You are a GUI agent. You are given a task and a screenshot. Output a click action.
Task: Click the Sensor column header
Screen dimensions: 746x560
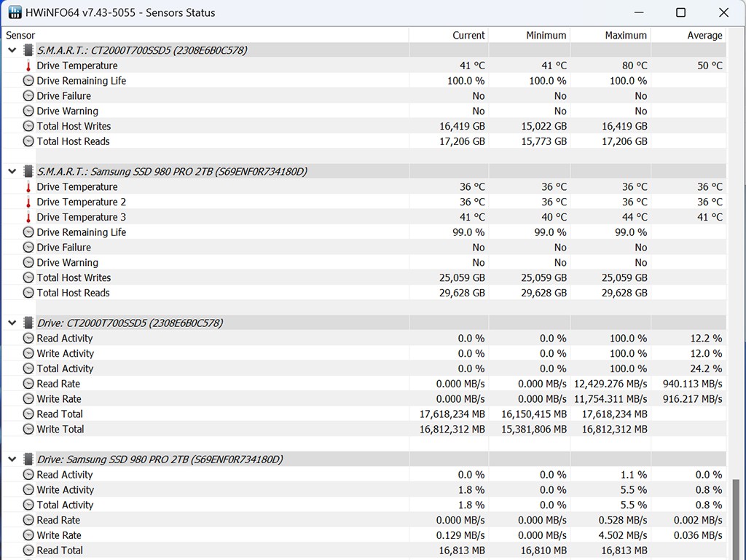(x=20, y=35)
